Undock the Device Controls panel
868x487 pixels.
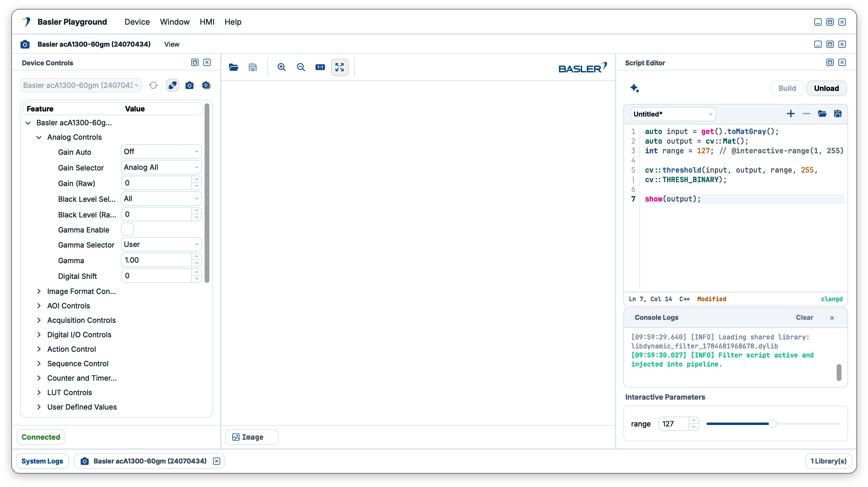(x=195, y=62)
